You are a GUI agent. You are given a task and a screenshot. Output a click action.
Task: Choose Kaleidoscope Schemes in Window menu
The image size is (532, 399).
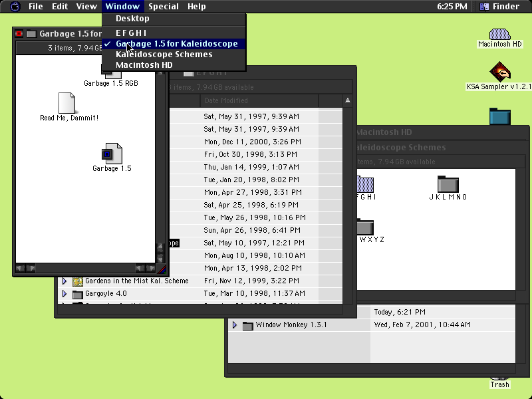174,55
